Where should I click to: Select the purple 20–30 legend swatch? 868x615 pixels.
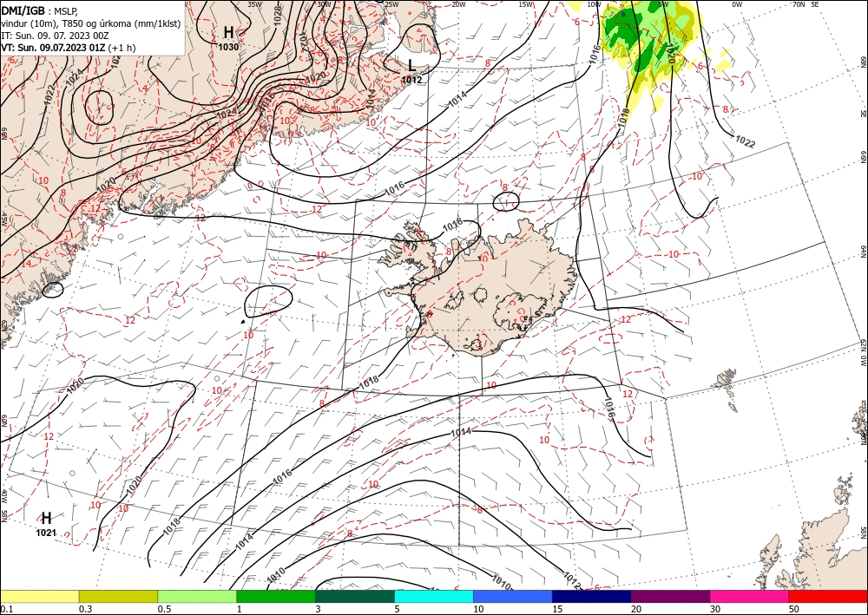pos(670,596)
